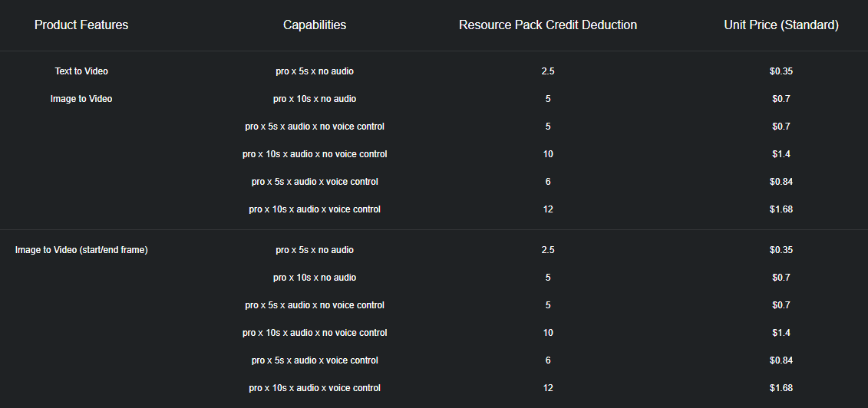Image resolution: width=868 pixels, height=408 pixels.
Task: Click the first credit value 10 in the upper section
Action: point(548,154)
